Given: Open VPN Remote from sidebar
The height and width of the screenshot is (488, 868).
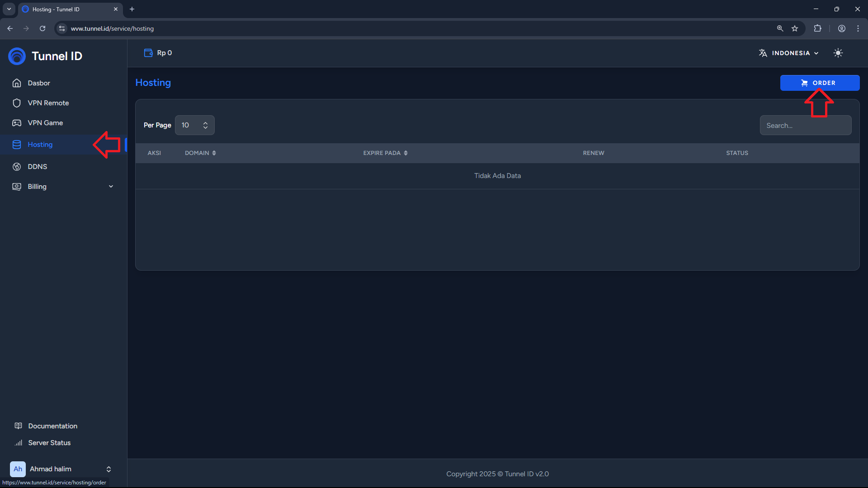Looking at the screenshot, I should pyautogui.click(x=48, y=103).
